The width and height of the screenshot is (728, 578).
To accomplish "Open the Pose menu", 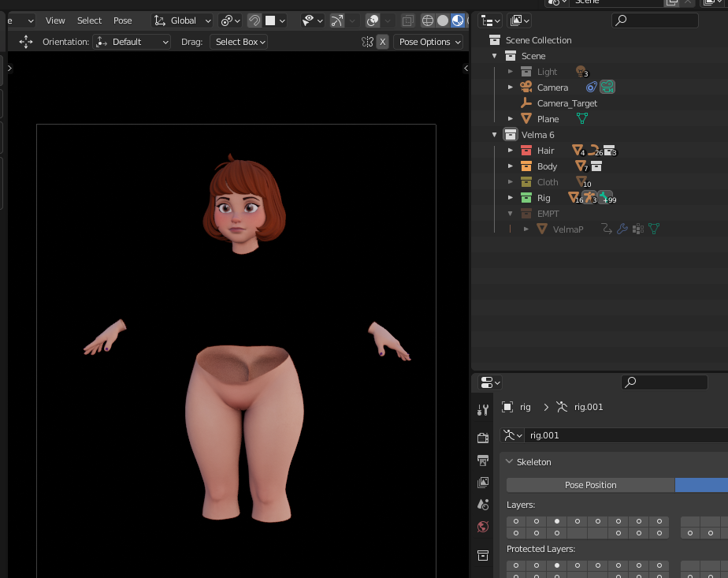I will [x=123, y=21].
